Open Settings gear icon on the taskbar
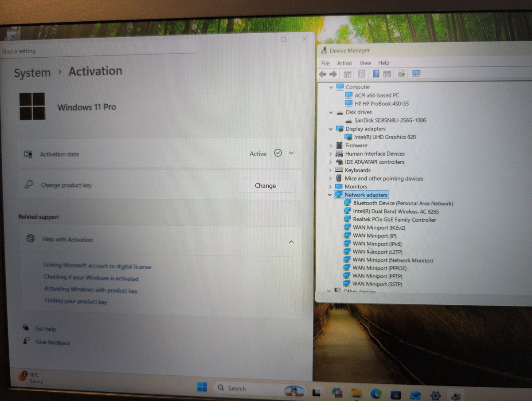Screen dimensions: 532x401 click(x=435, y=395)
